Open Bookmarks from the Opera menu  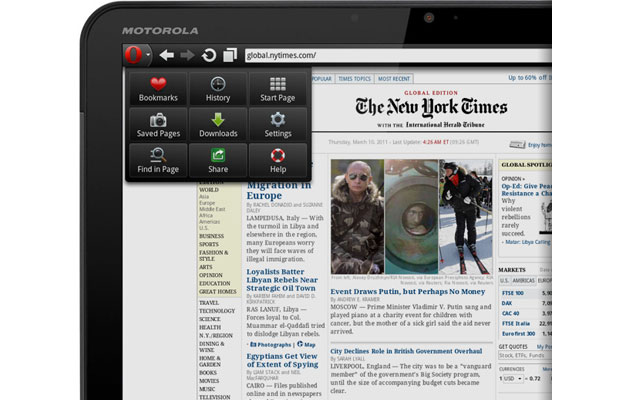point(157,89)
